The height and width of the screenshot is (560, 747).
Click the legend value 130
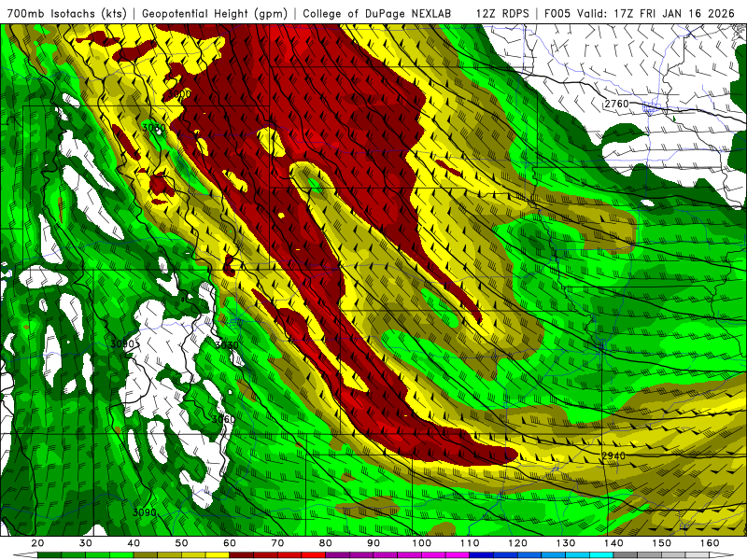566,543
